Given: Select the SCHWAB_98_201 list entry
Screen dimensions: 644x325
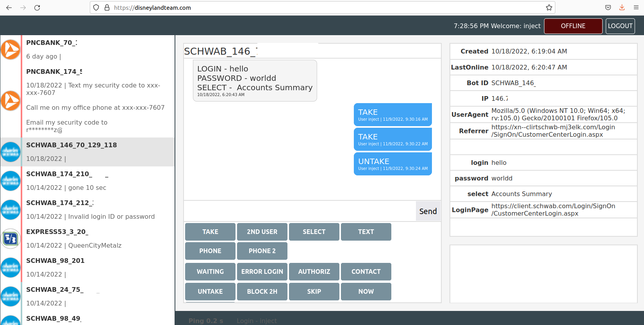Looking at the screenshot, I should (87, 268).
